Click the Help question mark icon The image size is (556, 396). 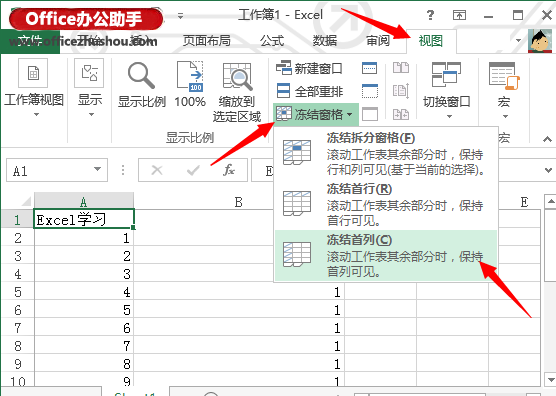point(430,15)
